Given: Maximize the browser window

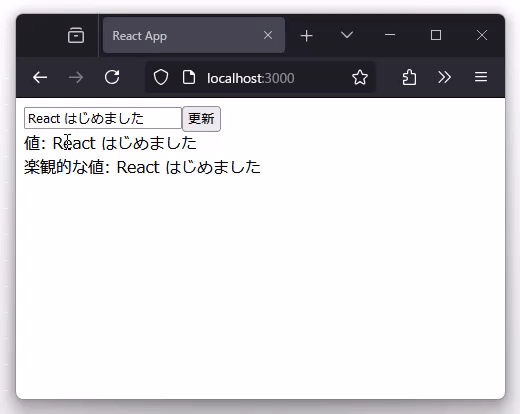Looking at the screenshot, I should click(436, 35).
